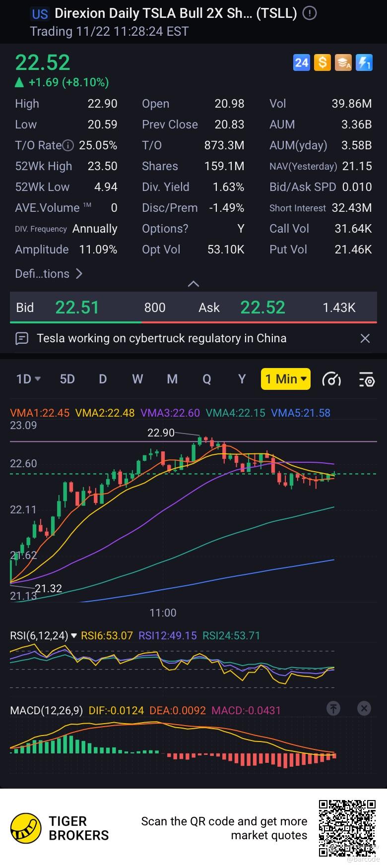The image size is (387, 868).
Task: Tap the stacked layers badge icon
Action: pos(343,62)
